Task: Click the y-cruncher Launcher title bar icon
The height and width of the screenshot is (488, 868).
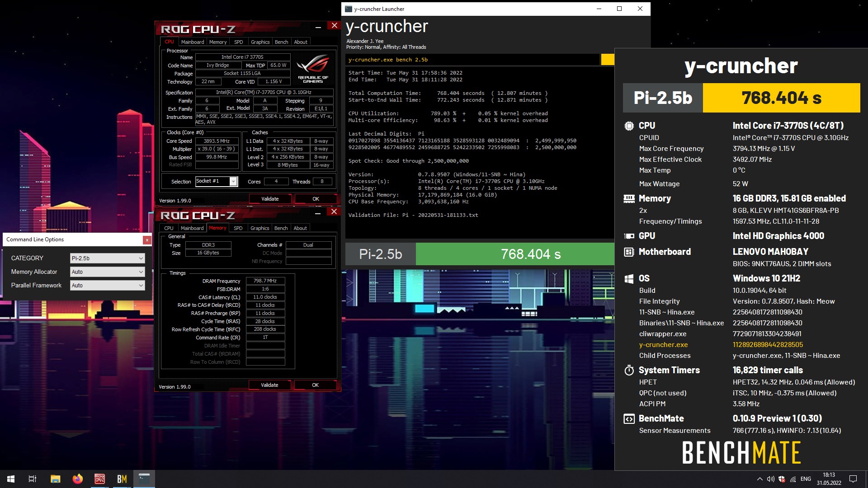Action: point(348,9)
